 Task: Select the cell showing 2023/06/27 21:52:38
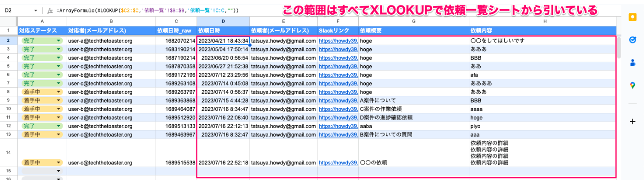tap(223, 66)
